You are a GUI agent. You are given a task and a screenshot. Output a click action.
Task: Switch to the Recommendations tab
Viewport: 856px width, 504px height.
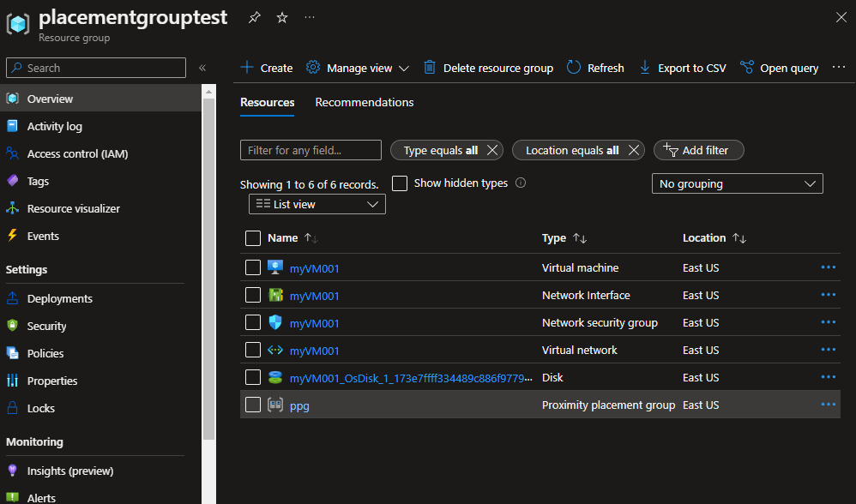point(365,102)
